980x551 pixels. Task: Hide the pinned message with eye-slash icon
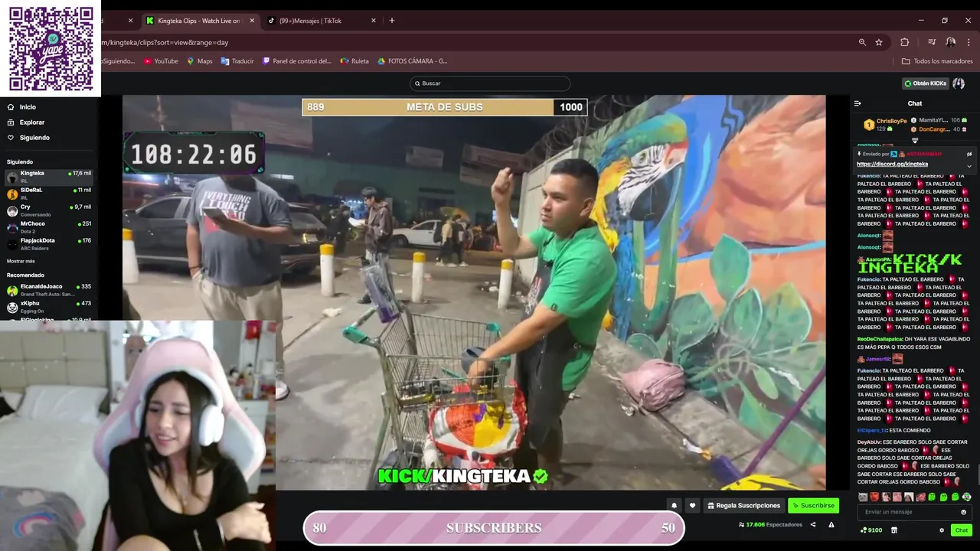[969, 154]
